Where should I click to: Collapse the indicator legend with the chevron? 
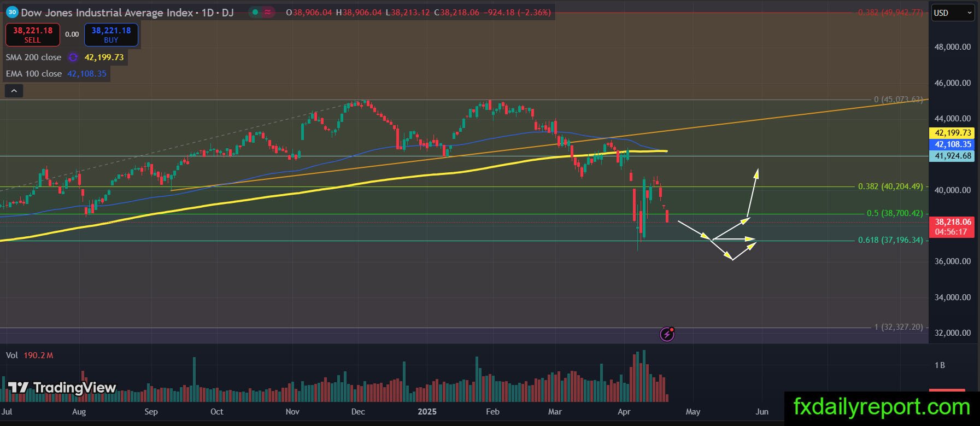(x=14, y=91)
